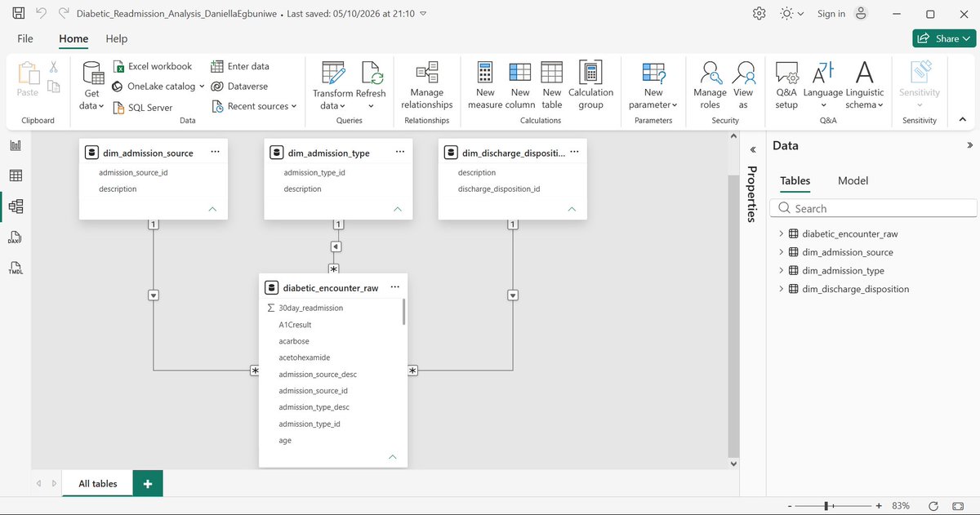
Task: Collapse the Data pane with double chevron
Action: [969, 145]
